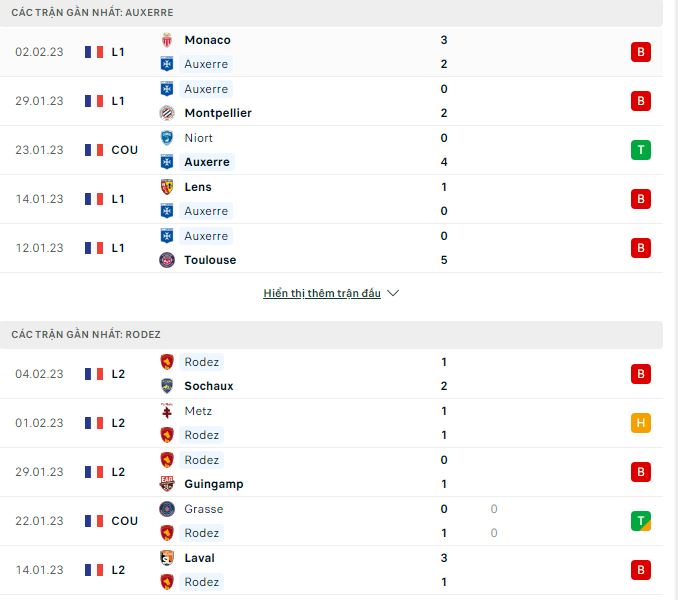Click the Monaco club crest icon

(x=167, y=40)
